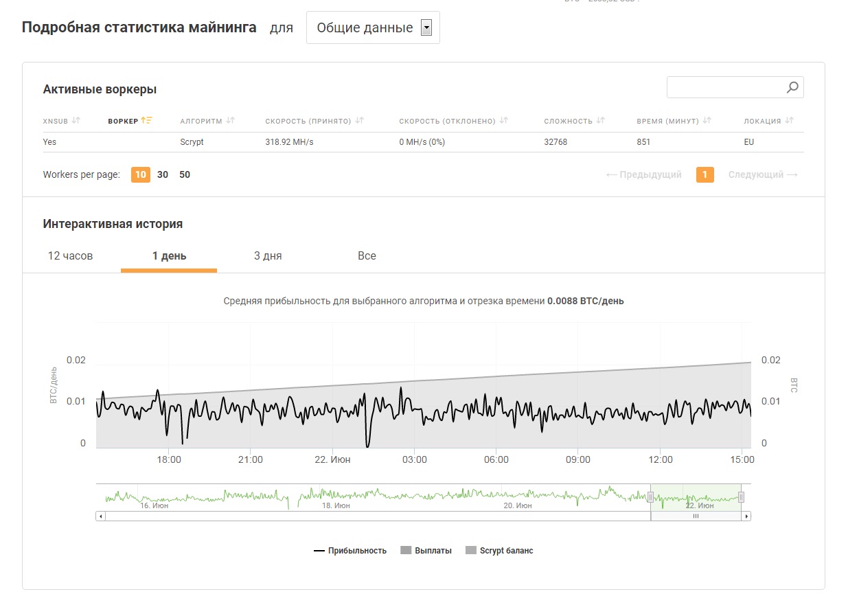Sort by АЛГОРИТМ using its arrows icon

(x=231, y=121)
